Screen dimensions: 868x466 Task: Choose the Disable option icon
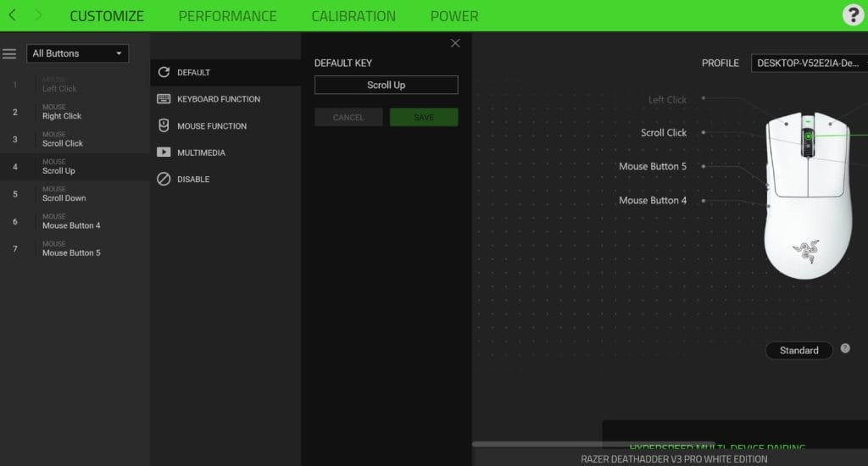tap(164, 180)
